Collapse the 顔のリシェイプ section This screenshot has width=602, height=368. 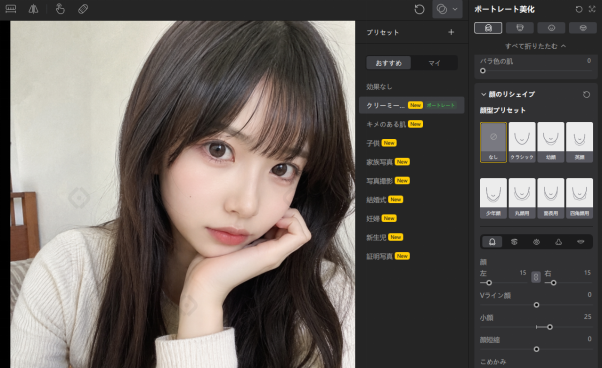pyautogui.click(x=483, y=94)
